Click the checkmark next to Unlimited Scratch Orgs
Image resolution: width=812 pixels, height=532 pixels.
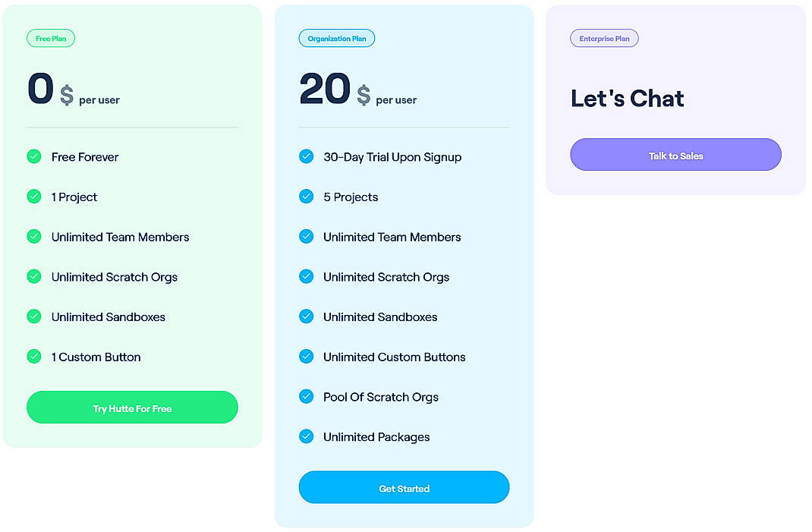(34, 276)
